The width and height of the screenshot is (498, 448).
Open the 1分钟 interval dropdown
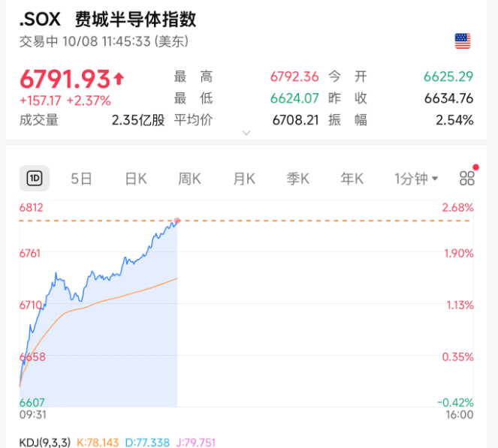tap(416, 179)
